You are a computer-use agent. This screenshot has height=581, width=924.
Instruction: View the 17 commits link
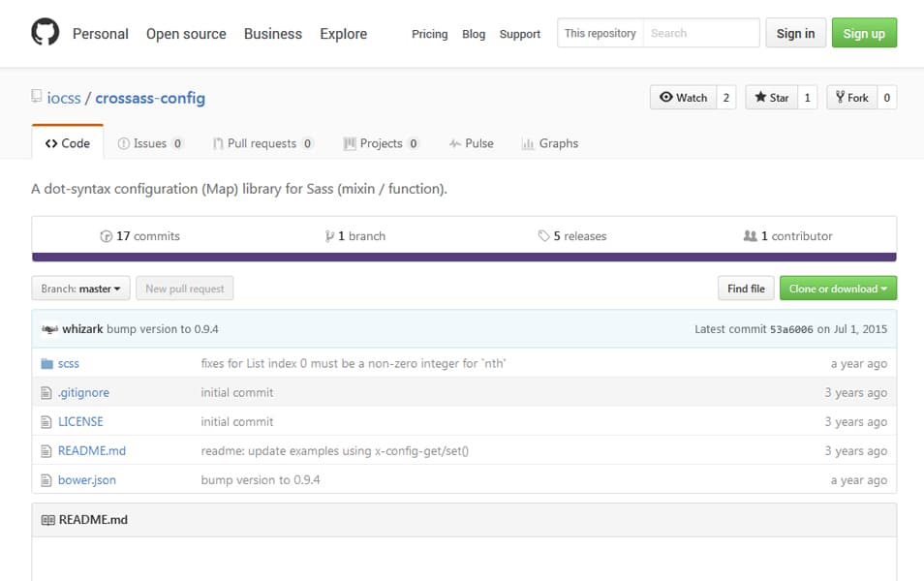pyautogui.click(x=140, y=236)
